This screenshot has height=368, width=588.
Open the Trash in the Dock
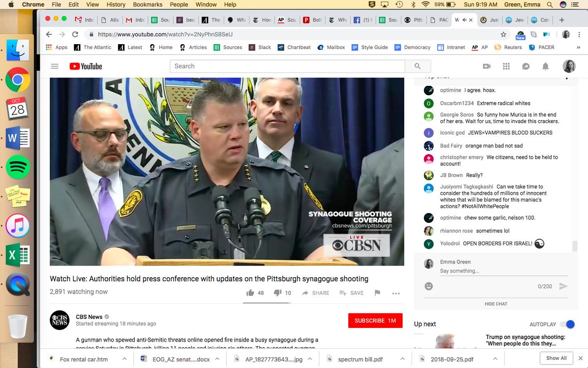(x=18, y=325)
